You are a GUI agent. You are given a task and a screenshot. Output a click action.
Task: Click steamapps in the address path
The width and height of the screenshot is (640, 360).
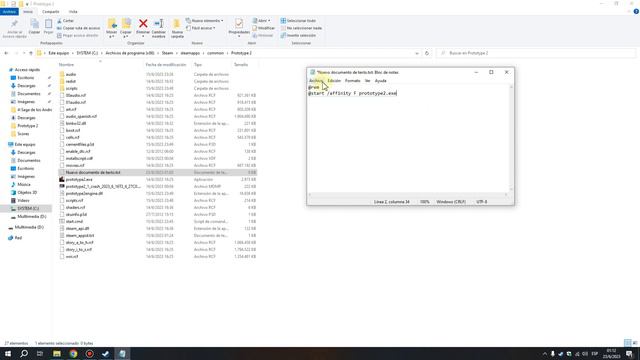pos(190,53)
